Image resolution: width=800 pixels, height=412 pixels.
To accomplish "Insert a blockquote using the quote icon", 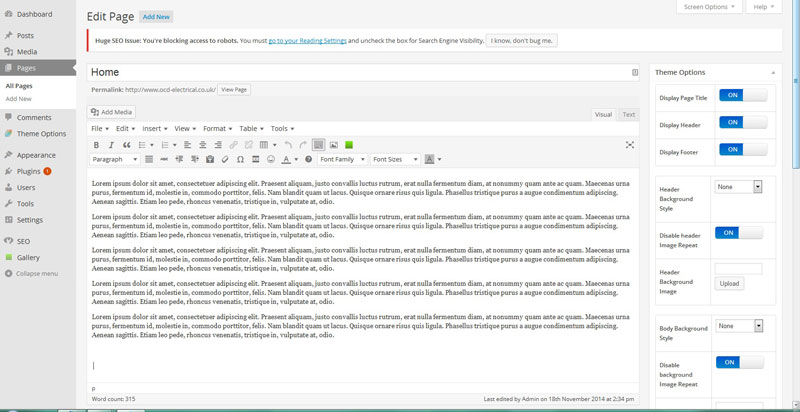I will pyautogui.click(x=127, y=145).
